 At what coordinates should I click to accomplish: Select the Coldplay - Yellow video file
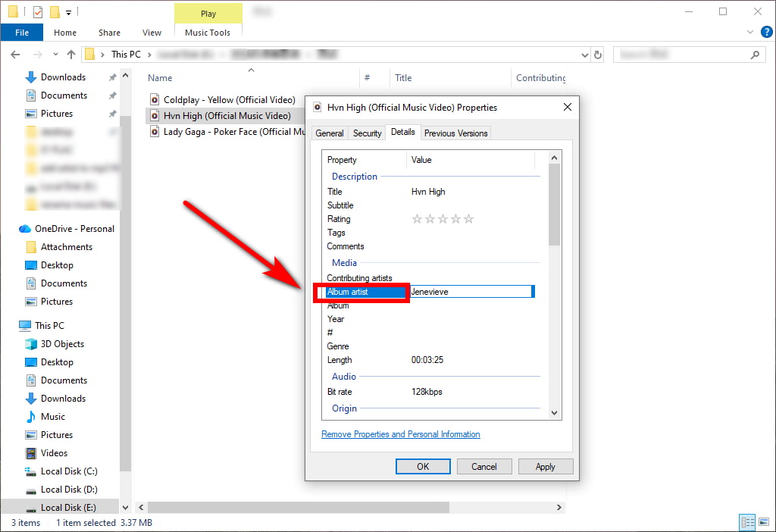click(x=229, y=100)
